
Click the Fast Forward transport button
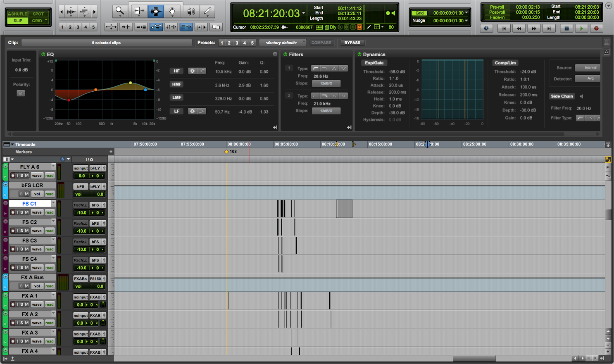pyautogui.click(x=534, y=29)
